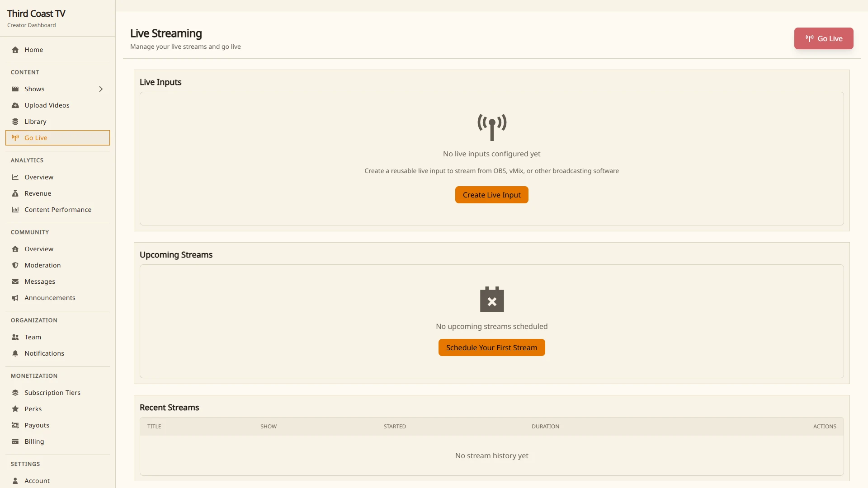Image resolution: width=868 pixels, height=488 pixels.
Task: Click the red Go Live button
Action: pos(824,38)
